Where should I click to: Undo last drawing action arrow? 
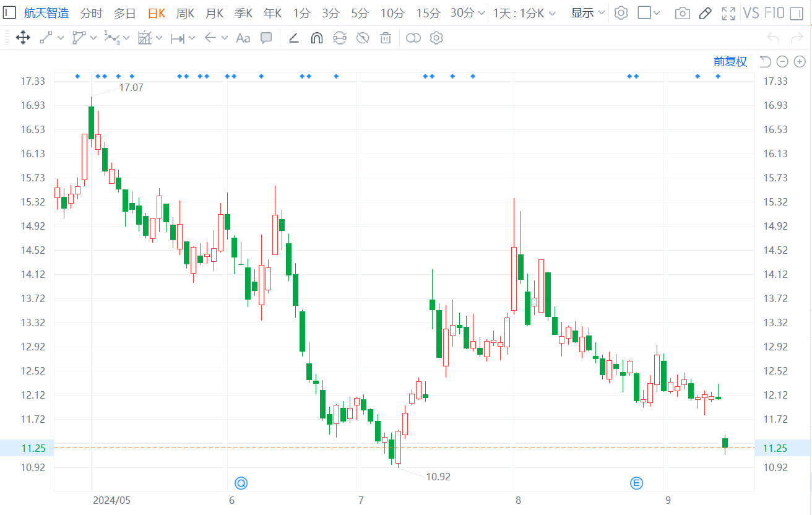click(x=773, y=38)
